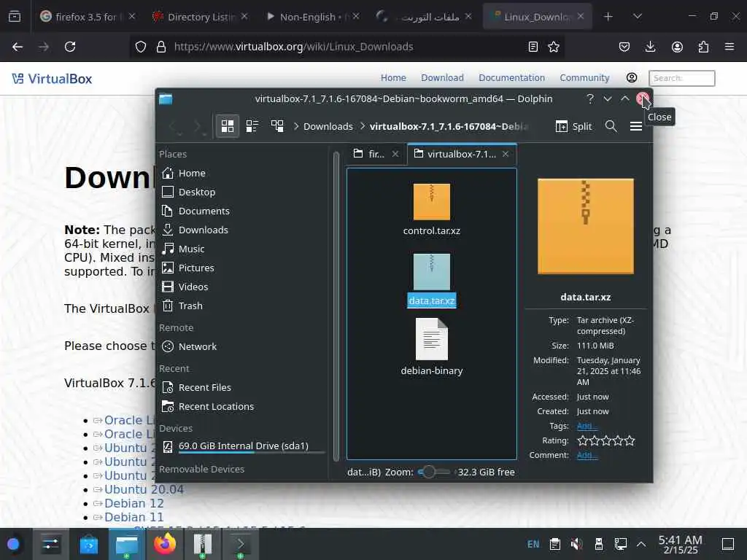Image resolution: width=747 pixels, height=560 pixels.
Task: Add comment link in info panel
Action: [x=586, y=455]
